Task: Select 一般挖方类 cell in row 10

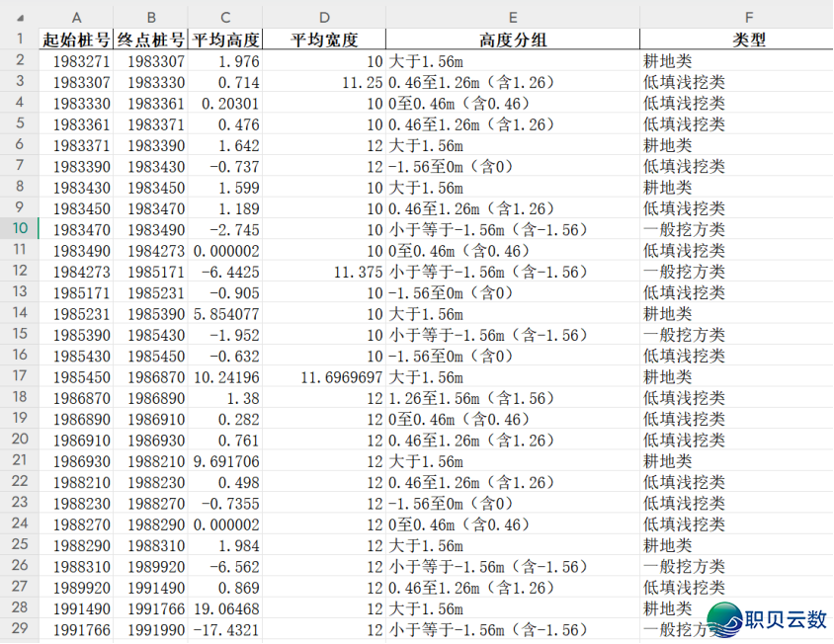Action: click(x=736, y=229)
